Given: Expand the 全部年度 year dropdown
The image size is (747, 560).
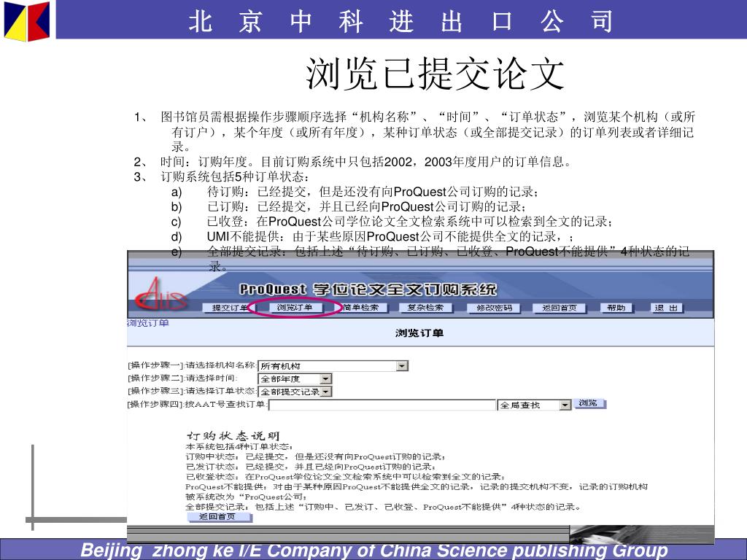Looking at the screenshot, I should pyautogui.click(x=325, y=379).
